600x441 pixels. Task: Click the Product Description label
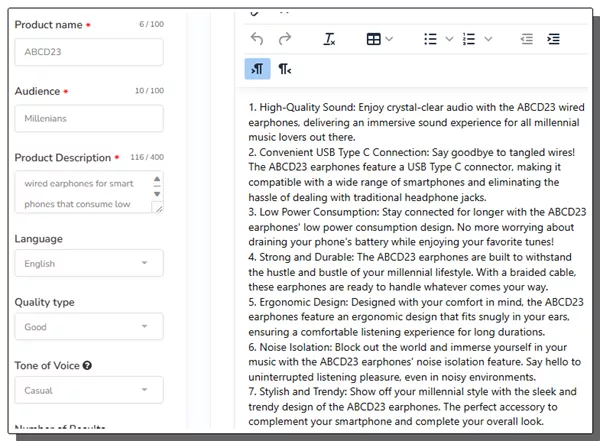pos(63,158)
